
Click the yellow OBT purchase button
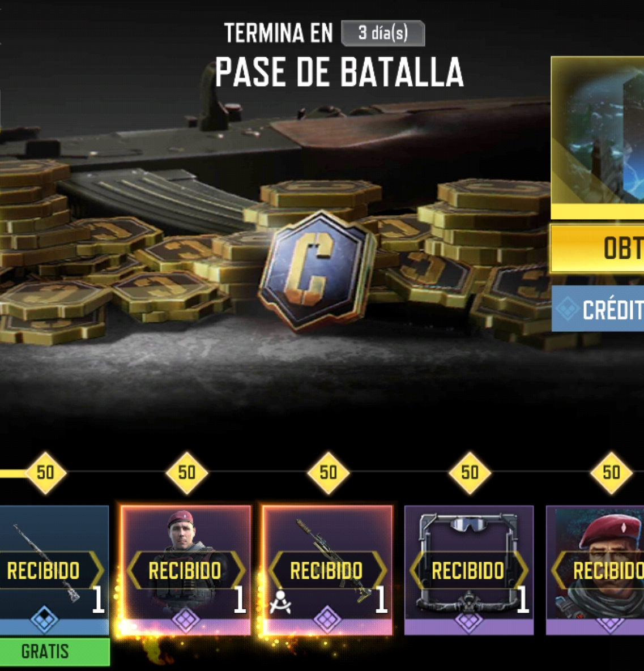pos(598,248)
